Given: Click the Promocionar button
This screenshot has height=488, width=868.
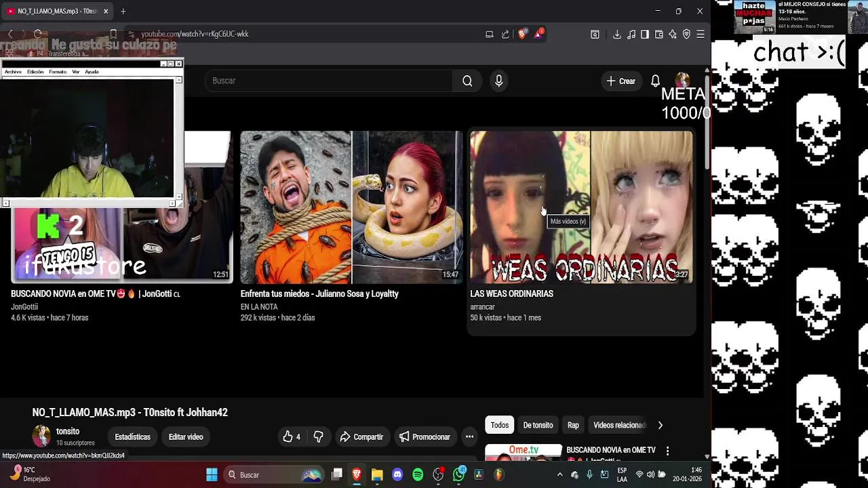Looking at the screenshot, I should [425, 437].
